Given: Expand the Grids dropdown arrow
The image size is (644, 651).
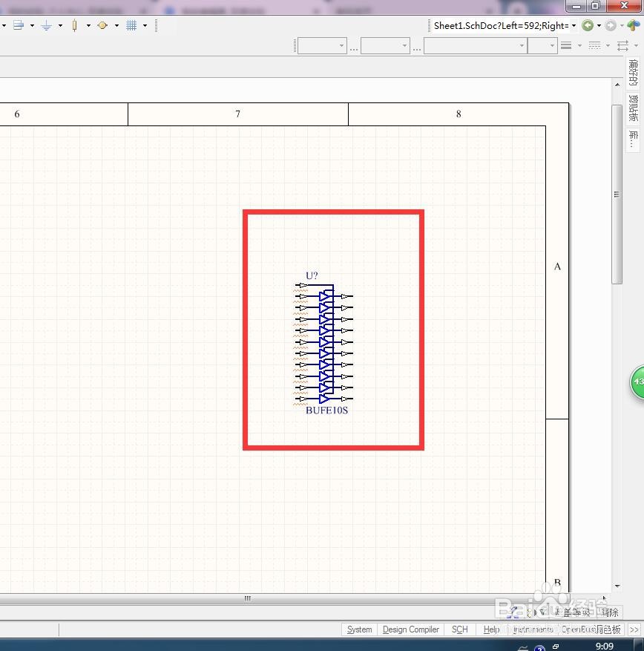Looking at the screenshot, I should (x=145, y=26).
